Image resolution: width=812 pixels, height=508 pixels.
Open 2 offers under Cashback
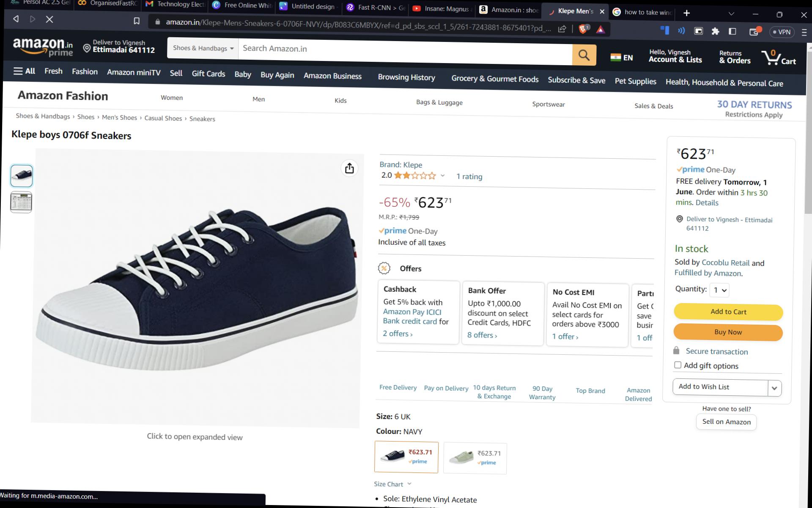[398, 334]
